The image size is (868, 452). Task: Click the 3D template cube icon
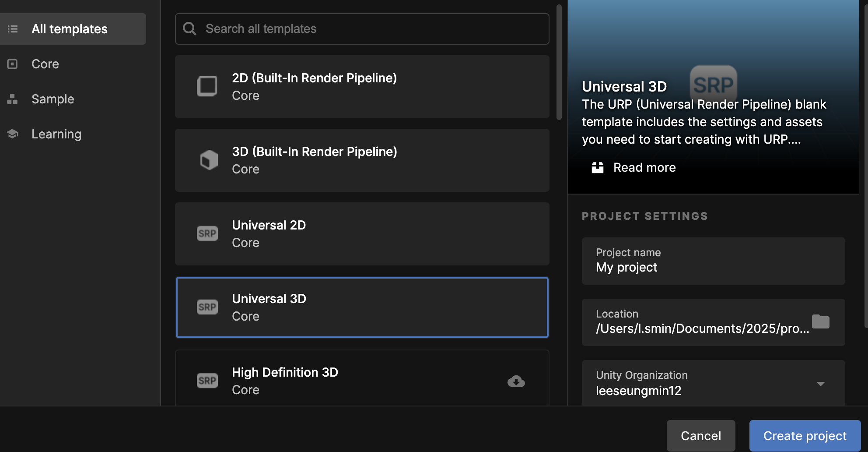[x=209, y=160]
